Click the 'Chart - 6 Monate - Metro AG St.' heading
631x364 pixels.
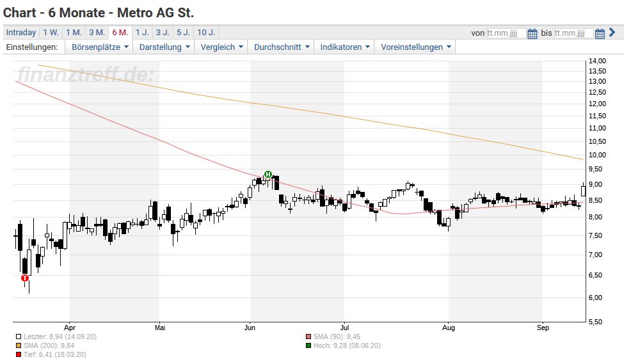pyautogui.click(x=99, y=13)
